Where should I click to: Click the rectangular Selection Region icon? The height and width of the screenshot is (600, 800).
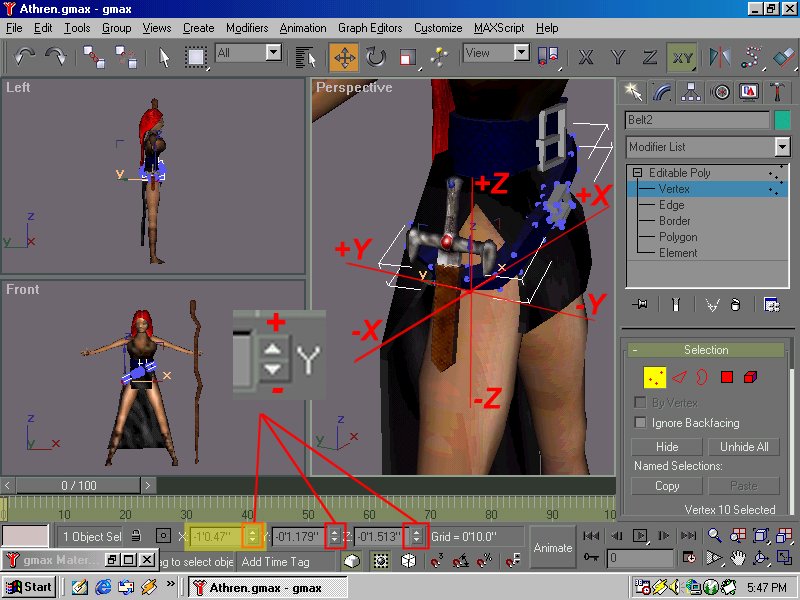point(196,57)
